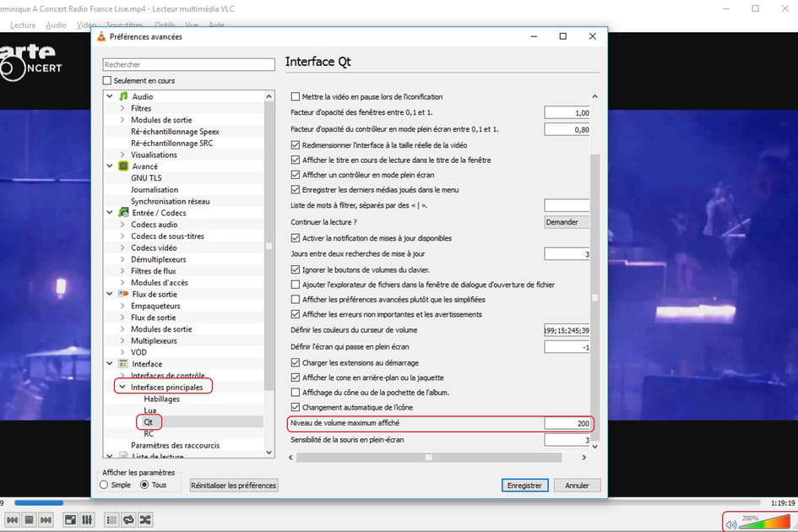The height and width of the screenshot is (532, 798).
Task: Mute audio via the speaker icon
Action: pos(731,524)
